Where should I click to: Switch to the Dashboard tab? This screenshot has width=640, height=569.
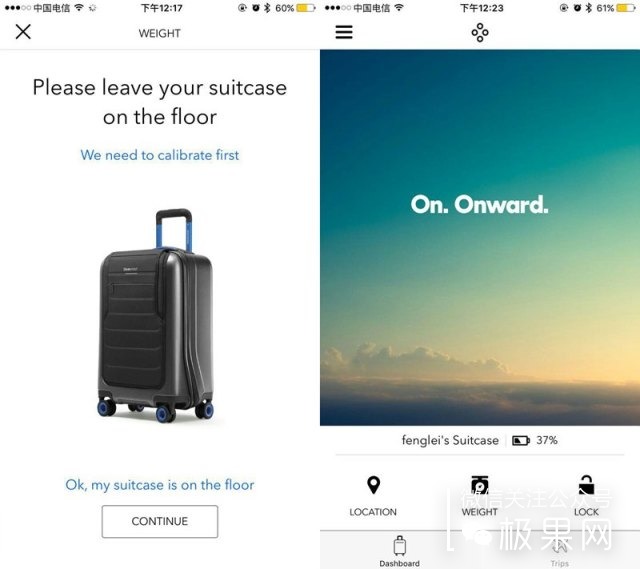(400, 551)
